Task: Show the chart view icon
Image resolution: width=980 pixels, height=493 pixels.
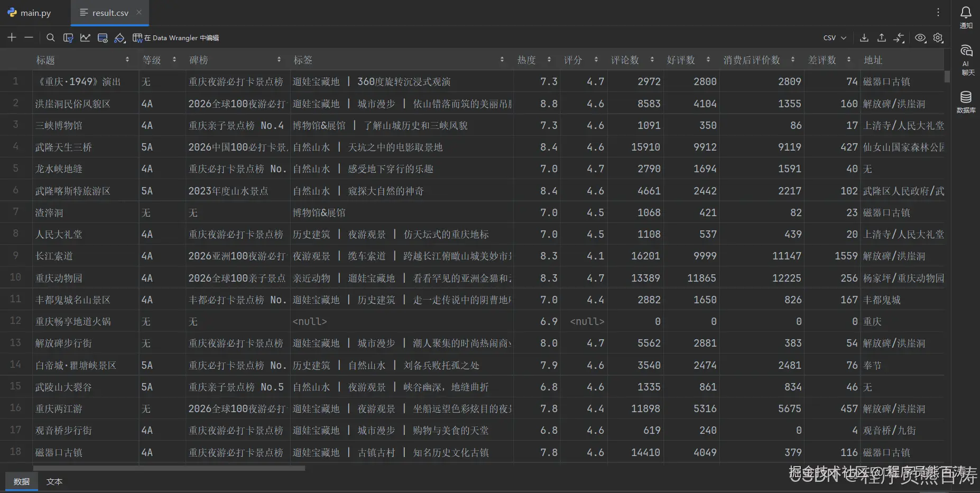Action: click(x=85, y=38)
